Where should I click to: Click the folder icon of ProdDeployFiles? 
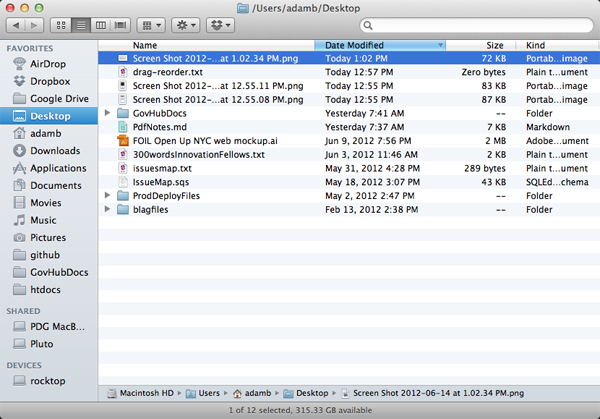click(123, 196)
